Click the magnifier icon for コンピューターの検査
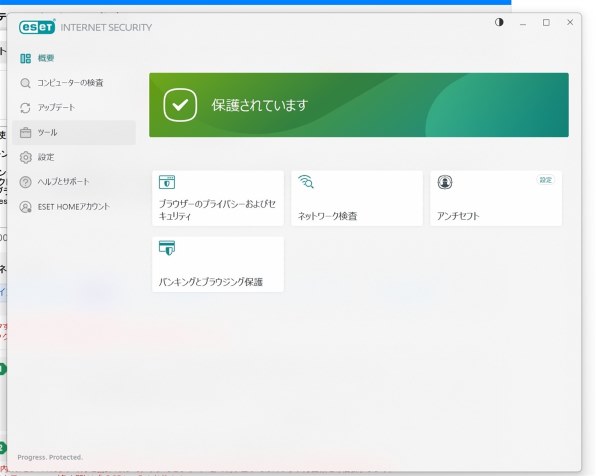This screenshot has width=596, height=476. 25,83
